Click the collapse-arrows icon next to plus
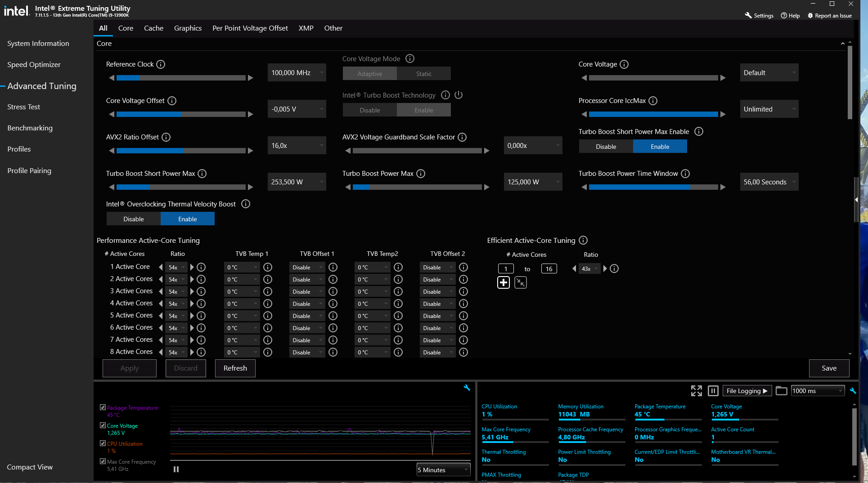Screen dimensions: 868x483 [x=521, y=282]
